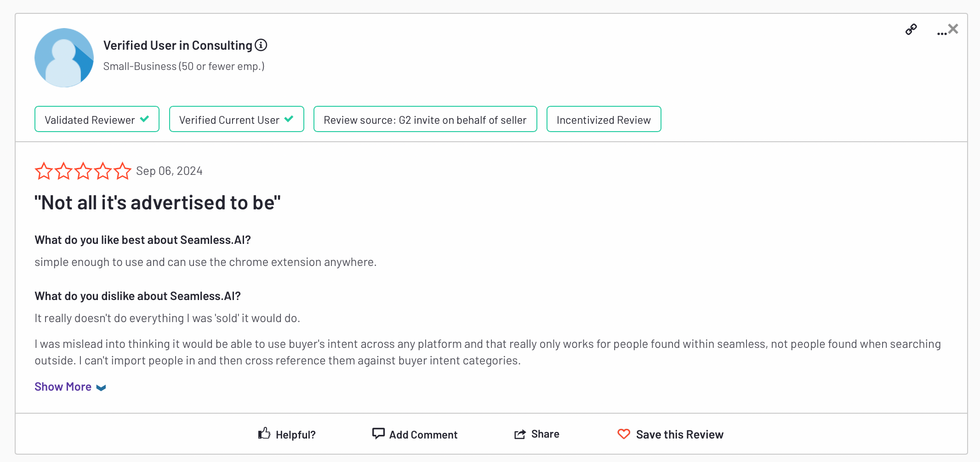The height and width of the screenshot is (462, 980).
Task: Click the review title "Not all it's advertised to be"
Action: point(158,202)
